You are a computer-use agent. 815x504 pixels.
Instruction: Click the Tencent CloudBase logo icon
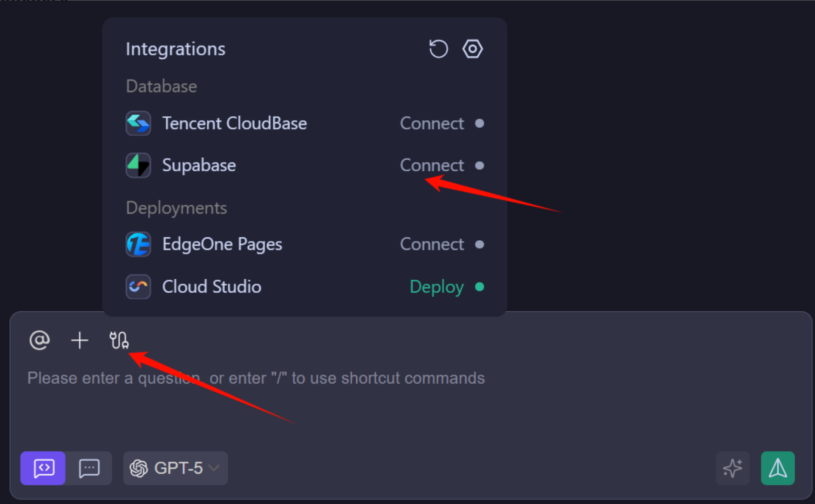pos(138,123)
